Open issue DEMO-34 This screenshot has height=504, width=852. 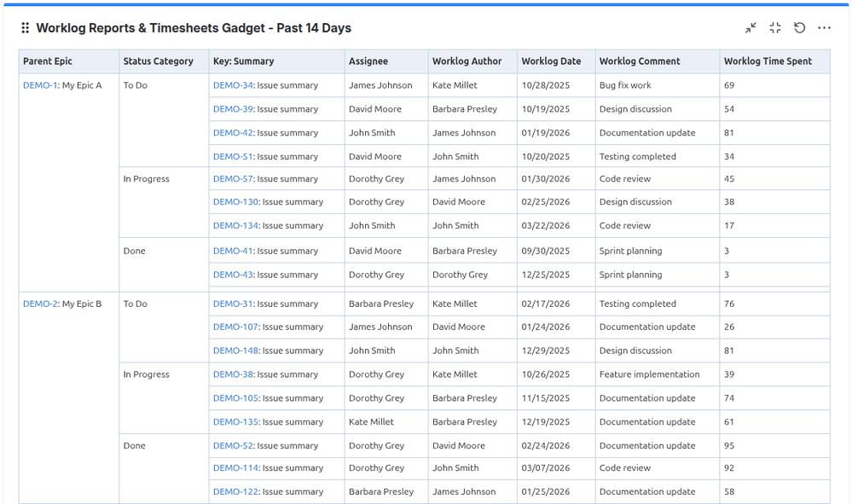pos(233,85)
